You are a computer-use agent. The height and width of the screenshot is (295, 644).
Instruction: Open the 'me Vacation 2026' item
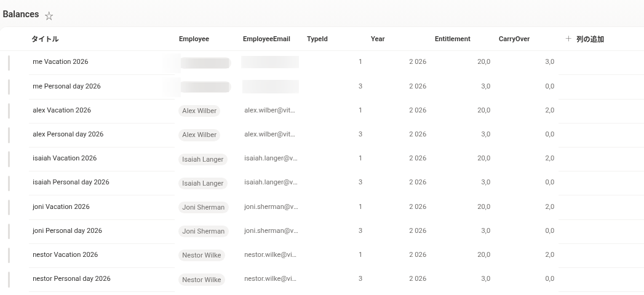60,61
